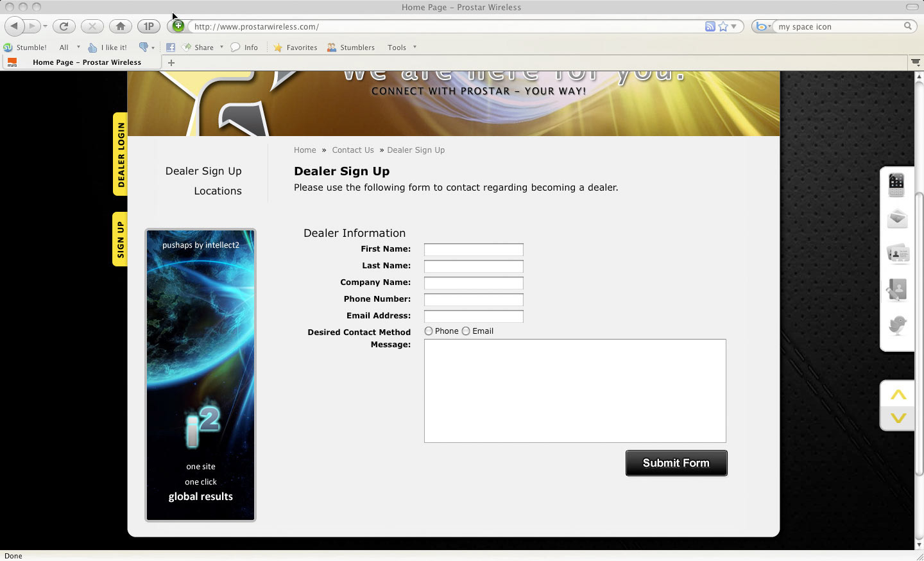Click the green site identity plus icon
The image size is (924, 561).
(x=178, y=26)
